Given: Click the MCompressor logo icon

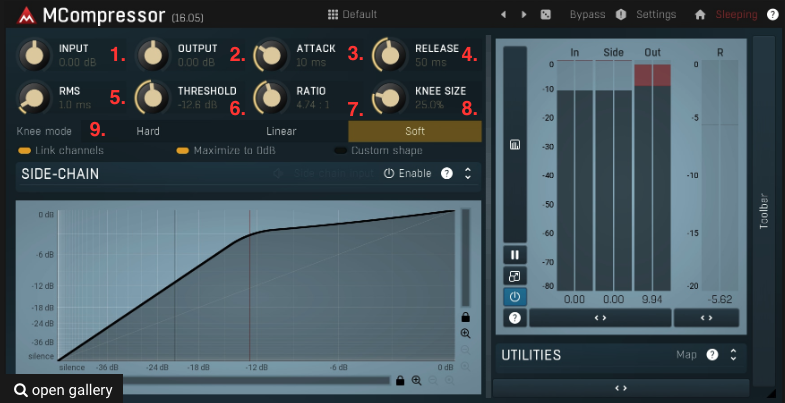Looking at the screenshot, I should click(27, 15).
